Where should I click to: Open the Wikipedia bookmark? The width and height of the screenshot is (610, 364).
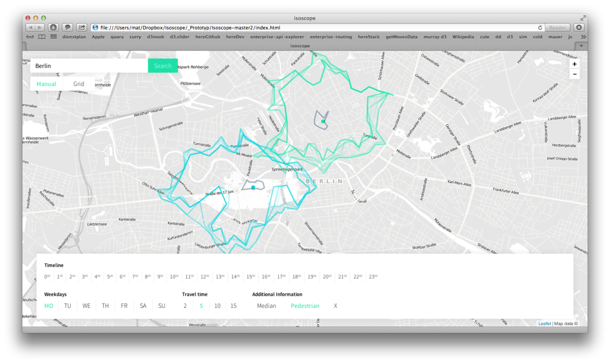click(x=463, y=37)
